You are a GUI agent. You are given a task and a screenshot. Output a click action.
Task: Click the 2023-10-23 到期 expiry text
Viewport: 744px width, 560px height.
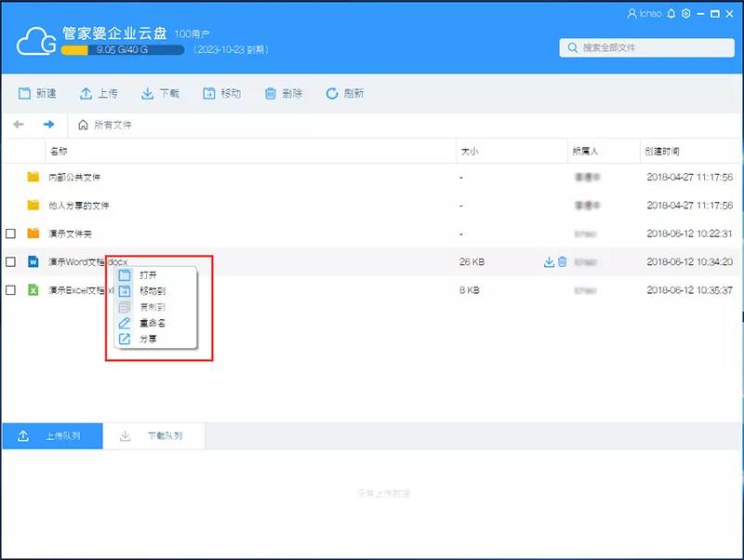coord(231,50)
